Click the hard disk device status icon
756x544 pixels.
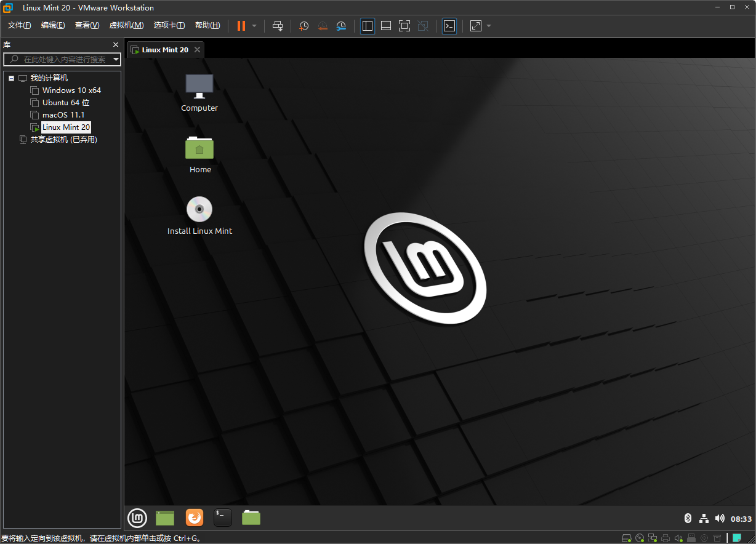pyautogui.click(x=626, y=538)
